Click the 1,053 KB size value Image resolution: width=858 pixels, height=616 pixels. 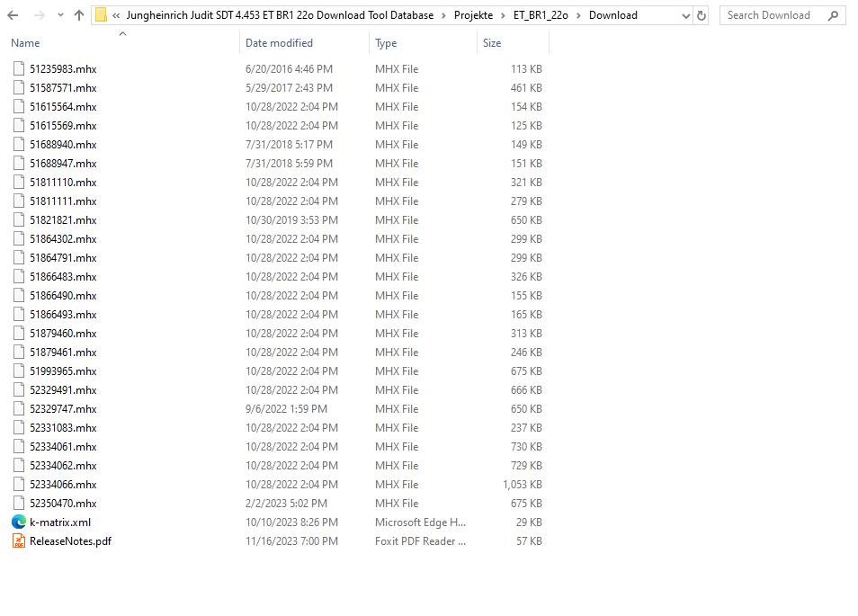[522, 484]
